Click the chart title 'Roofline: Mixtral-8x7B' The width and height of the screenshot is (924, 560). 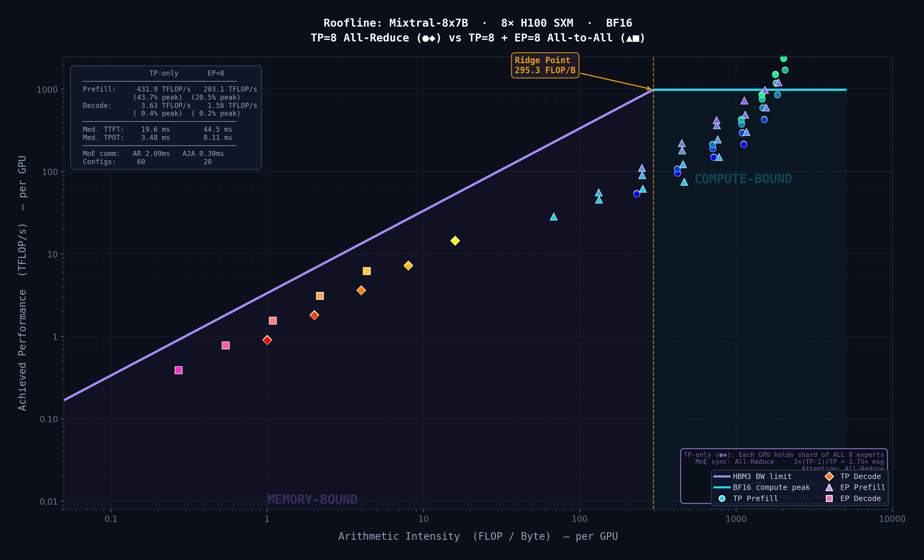[x=396, y=23]
